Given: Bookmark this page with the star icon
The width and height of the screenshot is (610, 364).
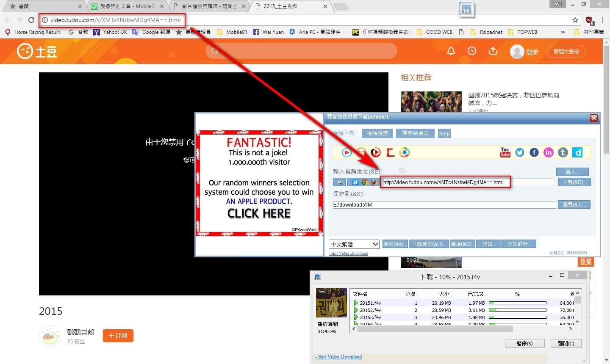Looking at the screenshot, I should (x=575, y=20).
